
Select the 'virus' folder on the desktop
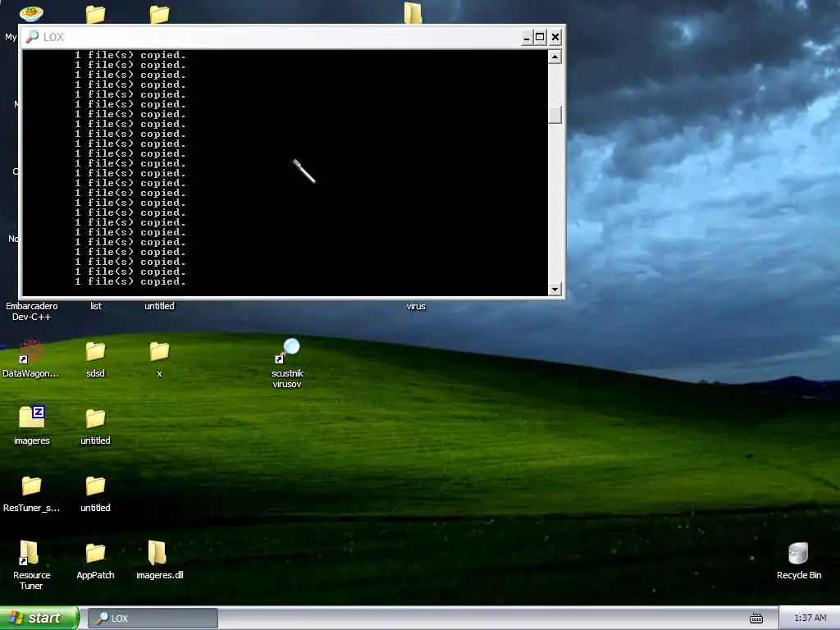click(415, 306)
